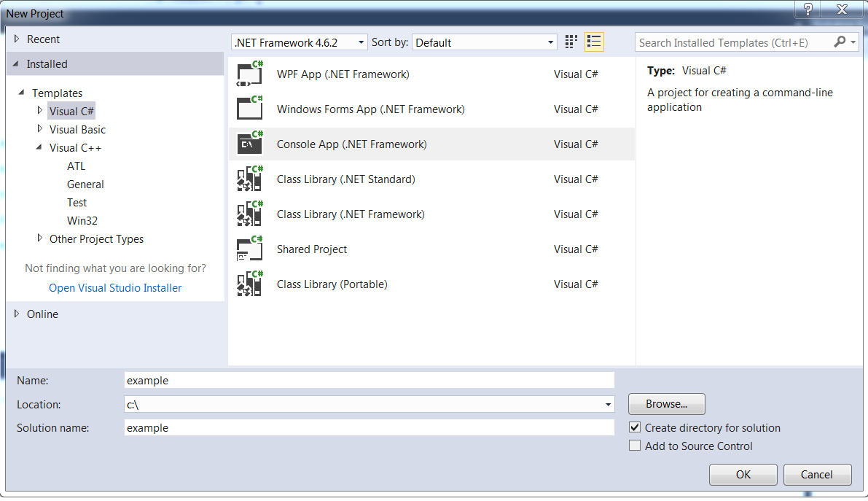Click the Windows Forms App template icon
The height and width of the screenshot is (501, 868).
point(250,109)
